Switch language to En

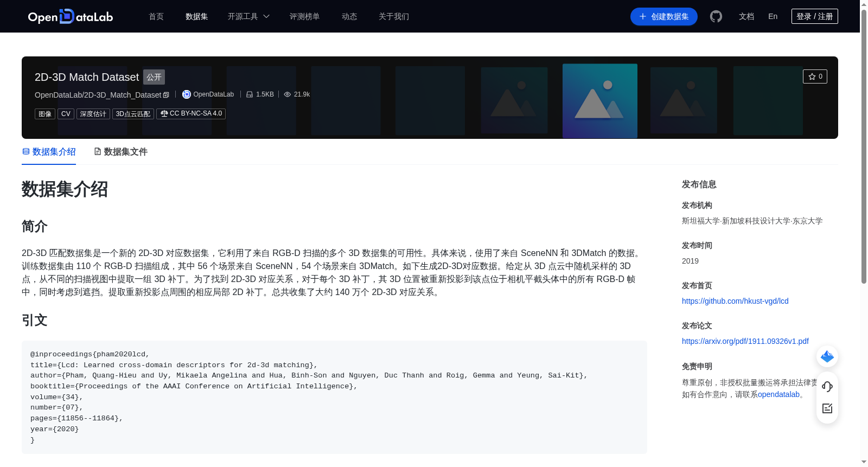pos(773,16)
